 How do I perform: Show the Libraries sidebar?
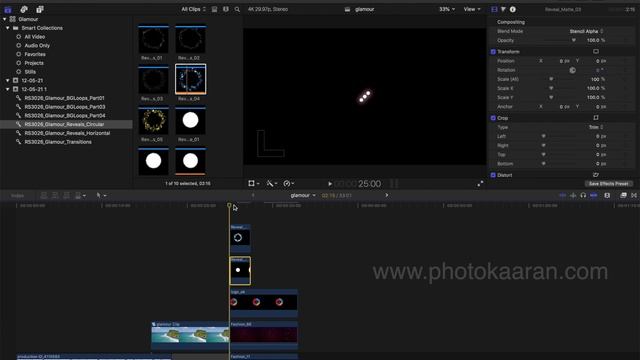click(x=8, y=9)
